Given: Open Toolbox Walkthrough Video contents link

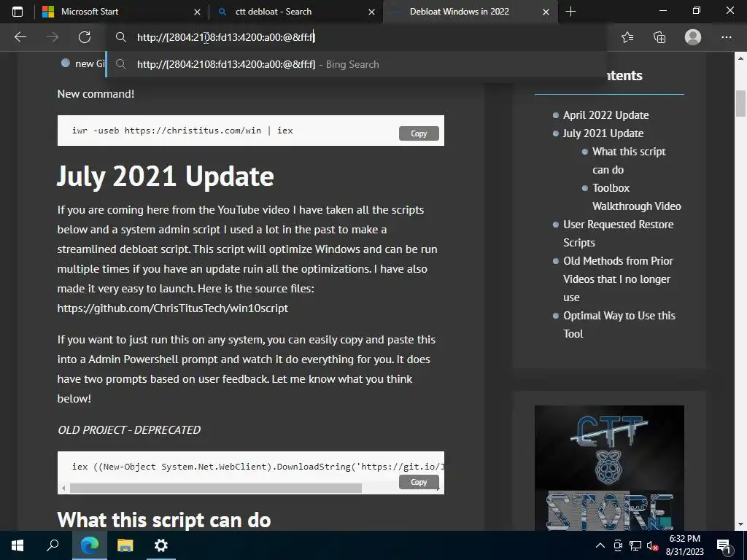Looking at the screenshot, I should 636,197.
